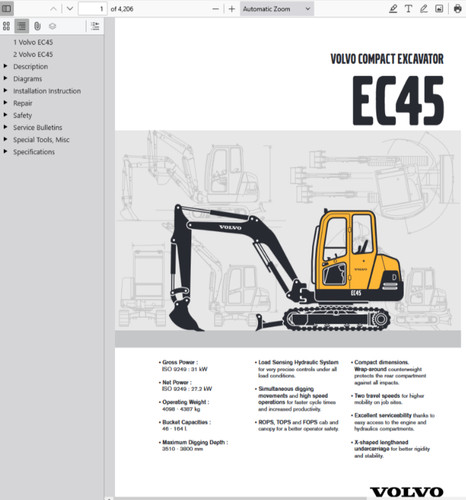Show layers view in sidebar
The width and height of the screenshot is (466, 500).
click(x=52, y=26)
